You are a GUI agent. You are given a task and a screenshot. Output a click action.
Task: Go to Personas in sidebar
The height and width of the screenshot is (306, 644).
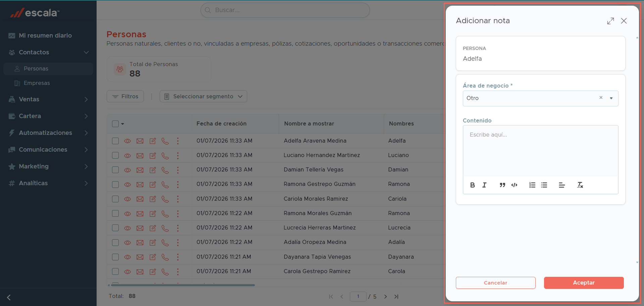[x=48, y=68]
